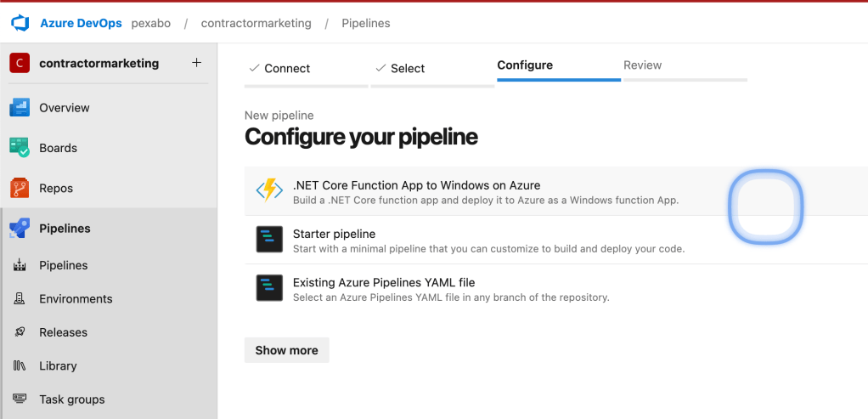The image size is (868, 419).
Task: Click the 'New pipeline' label text
Action: 279,116
